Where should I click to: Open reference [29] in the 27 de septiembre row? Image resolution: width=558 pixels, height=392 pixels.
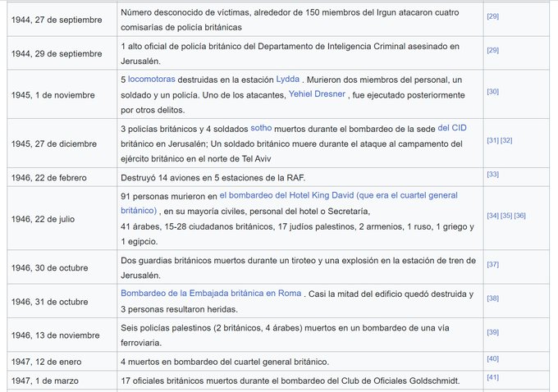(x=493, y=16)
